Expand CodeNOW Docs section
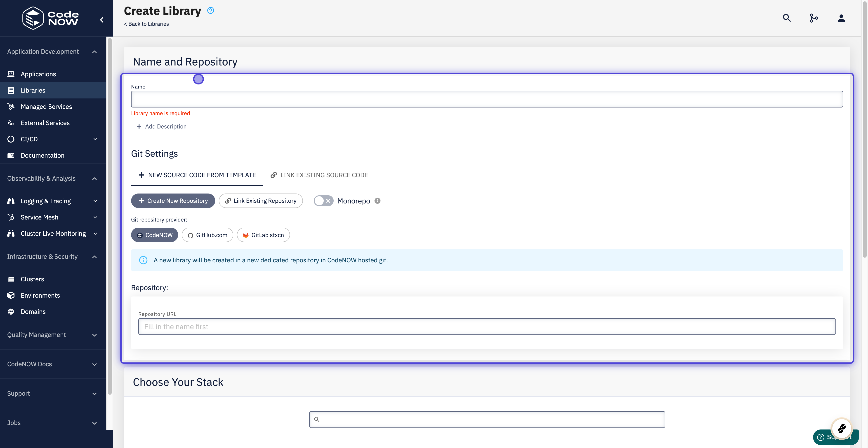This screenshot has width=868, height=448. tap(95, 364)
